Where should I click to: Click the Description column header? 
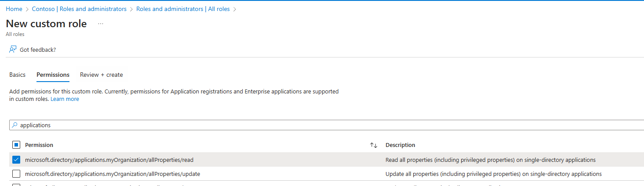click(400, 145)
